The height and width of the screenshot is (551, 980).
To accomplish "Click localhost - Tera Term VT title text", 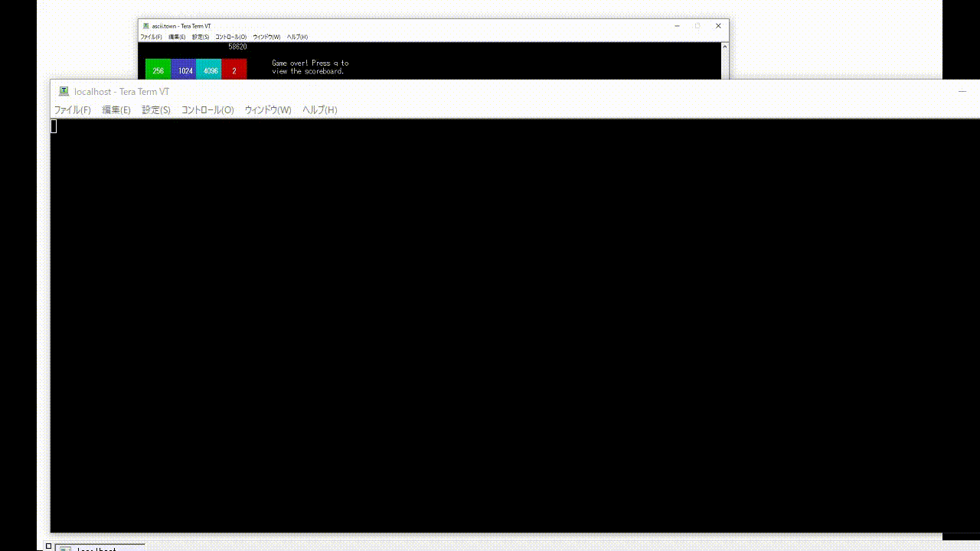I will 122,91.
